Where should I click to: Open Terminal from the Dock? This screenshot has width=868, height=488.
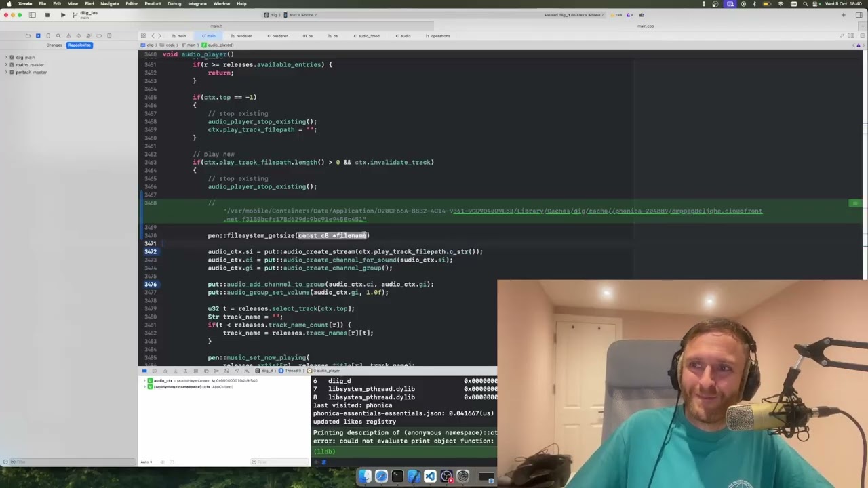(x=397, y=476)
